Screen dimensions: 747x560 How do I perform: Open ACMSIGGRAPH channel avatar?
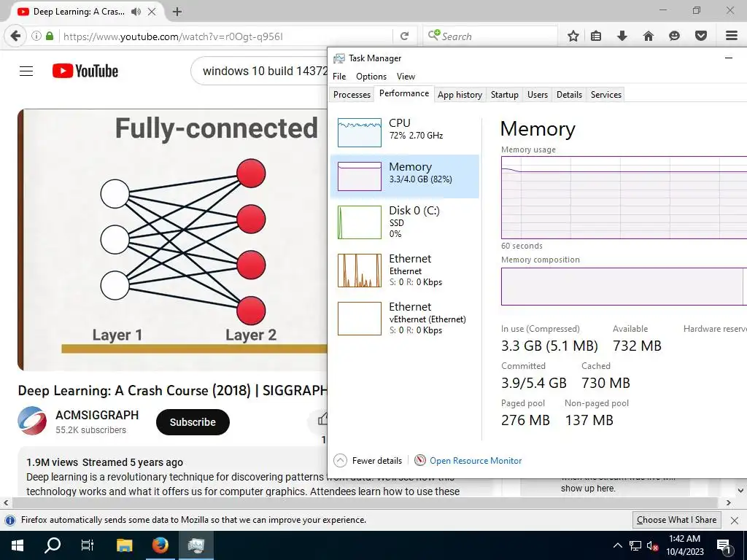click(x=32, y=421)
